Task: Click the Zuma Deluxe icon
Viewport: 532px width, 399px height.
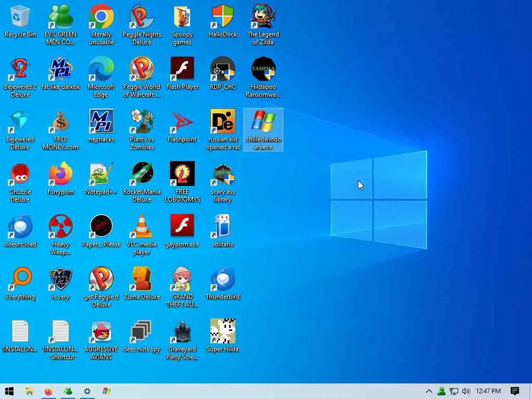Action: pos(141,283)
